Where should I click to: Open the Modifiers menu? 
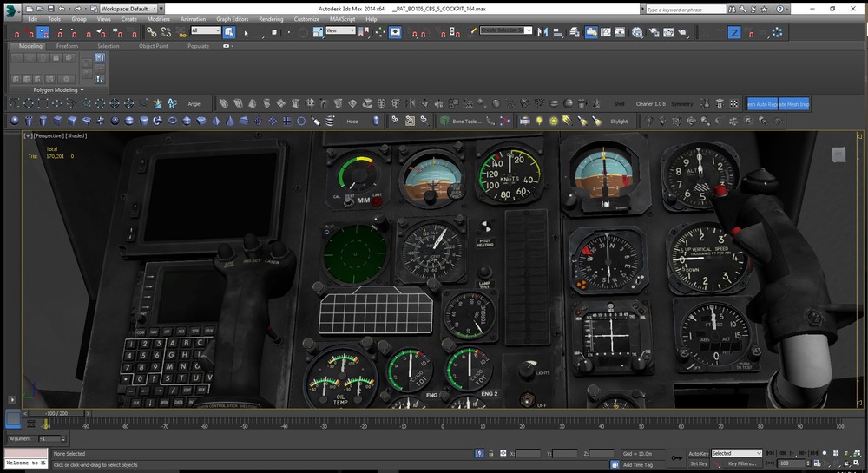[158, 18]
